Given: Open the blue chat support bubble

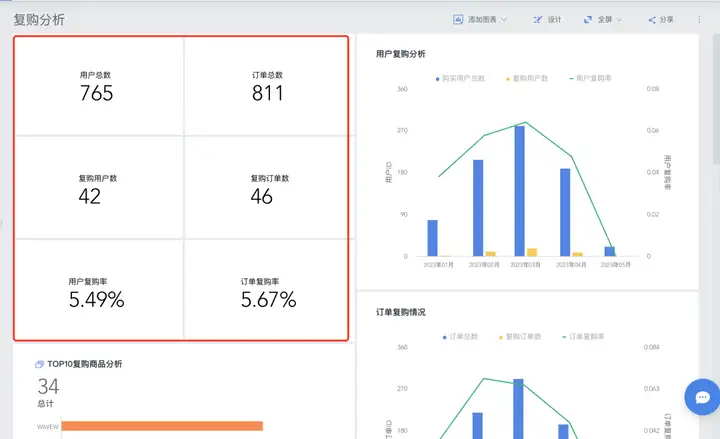Looking at the screenshot, I should click(x=702, y=397).
